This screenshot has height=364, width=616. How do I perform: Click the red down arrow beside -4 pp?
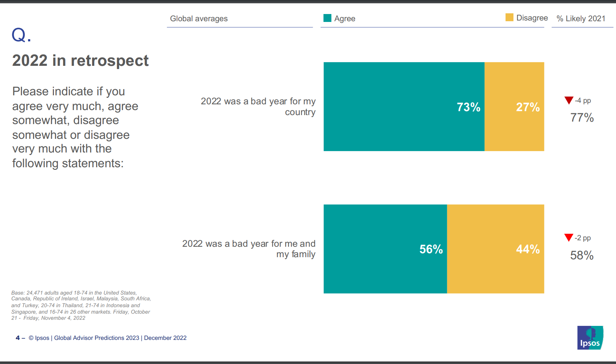pyautogui.click(x=569, y=100)
